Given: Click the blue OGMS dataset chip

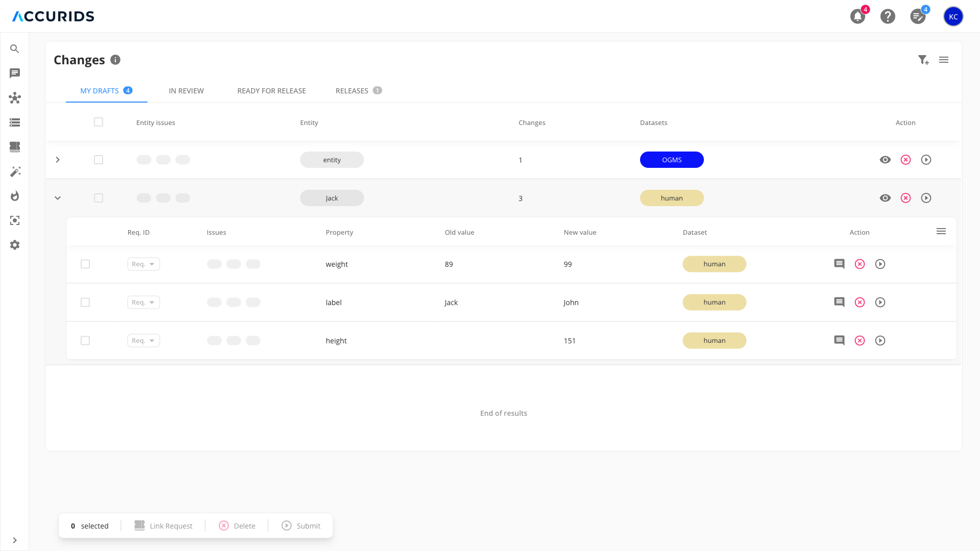Looking at the screenshot, I should pos(672,160).
